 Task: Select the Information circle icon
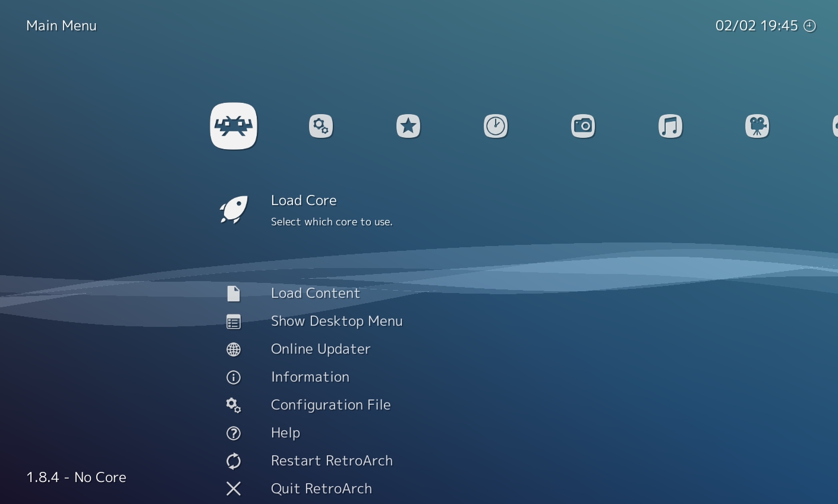(234, 377)
